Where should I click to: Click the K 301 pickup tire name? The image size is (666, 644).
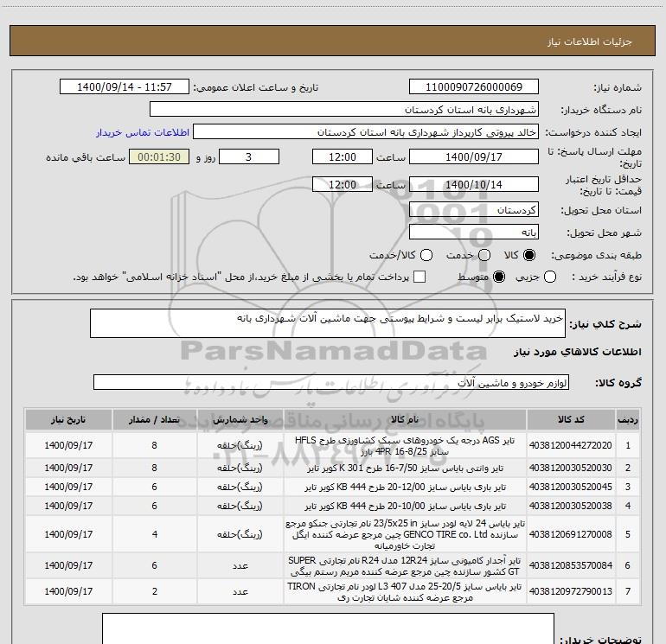coord(405,468)
